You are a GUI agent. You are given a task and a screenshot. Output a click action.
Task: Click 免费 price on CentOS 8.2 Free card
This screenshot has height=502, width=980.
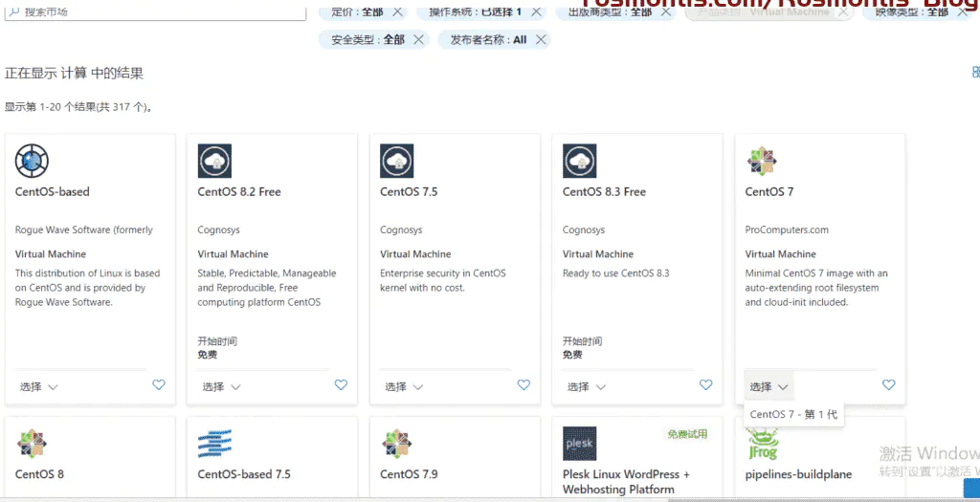208,354
